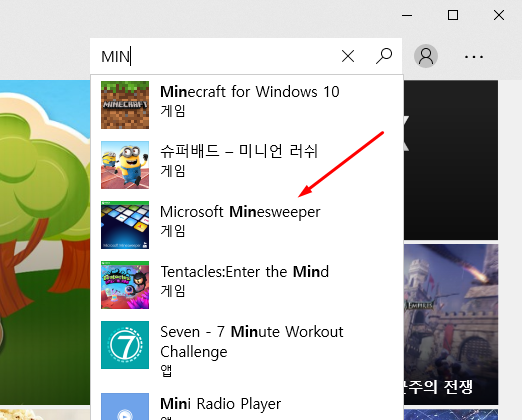Choose Microsoft Minesweeper from suggestions

[247, 225]
